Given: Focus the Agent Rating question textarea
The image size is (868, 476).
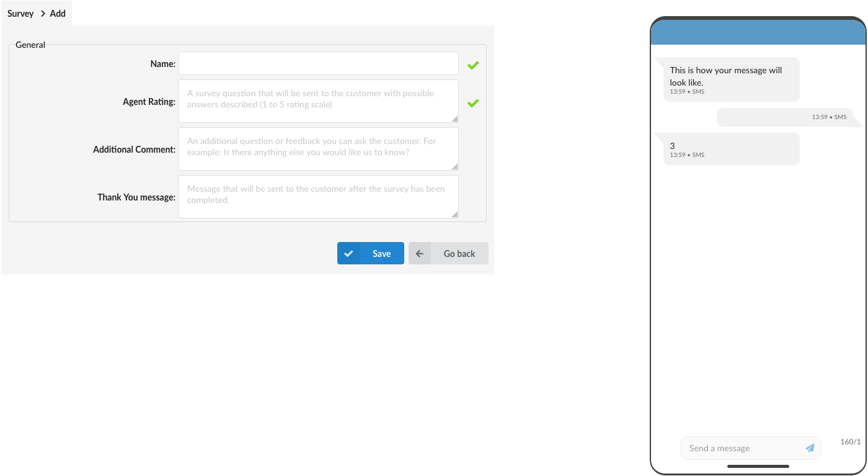Looking at the screenshot, I should [x=318, y=101].
